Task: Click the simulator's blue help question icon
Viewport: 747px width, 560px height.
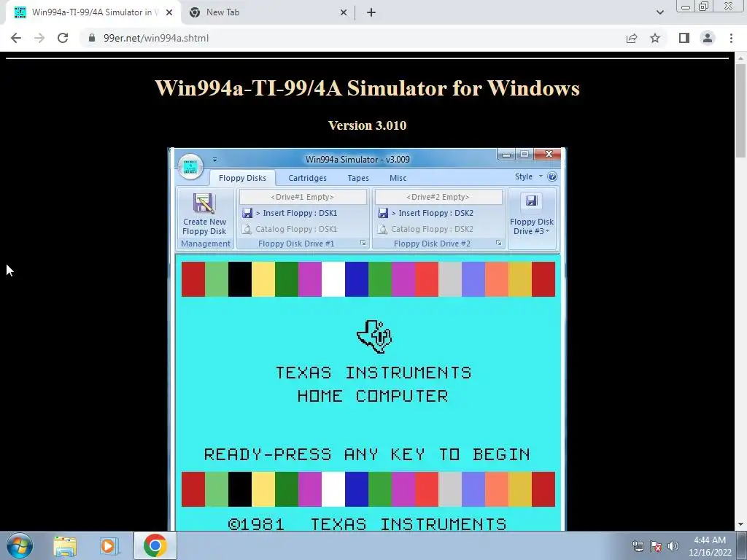Action: [x=552, y=176]
